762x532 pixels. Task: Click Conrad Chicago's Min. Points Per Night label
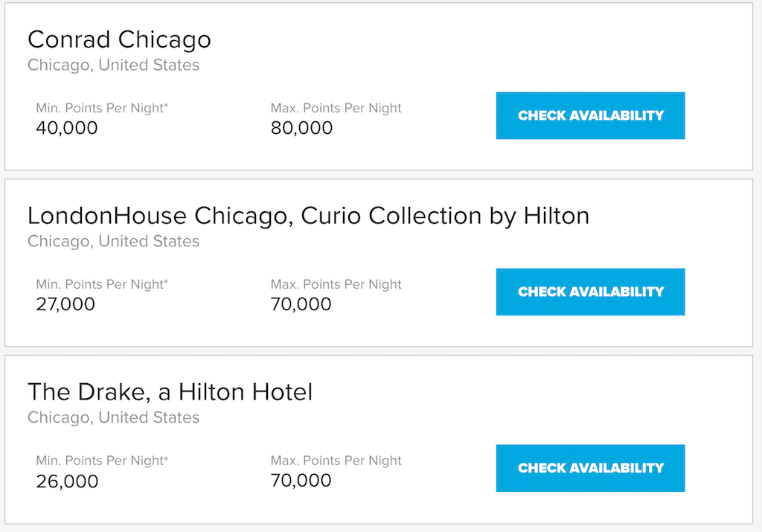click(102, 108)
